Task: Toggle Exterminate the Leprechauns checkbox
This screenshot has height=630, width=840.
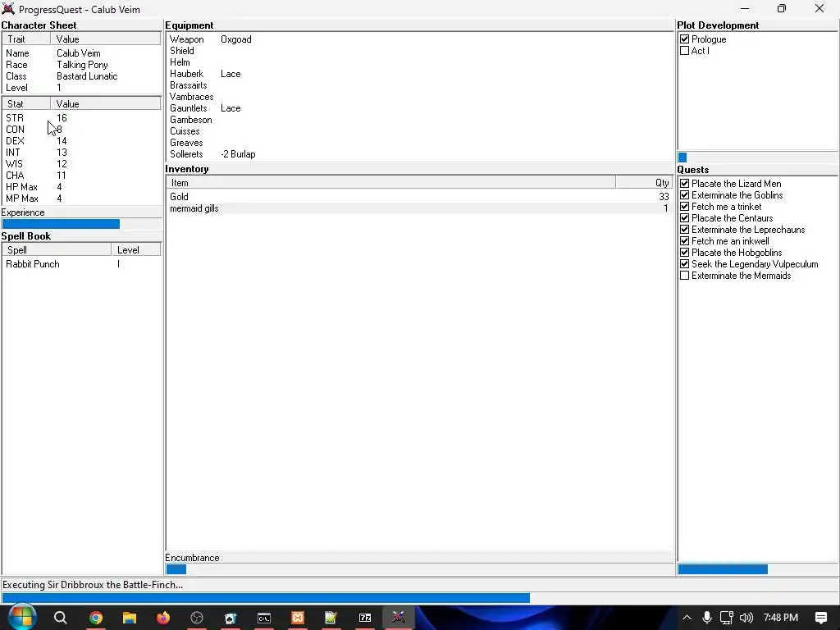Action: [684, 230]
